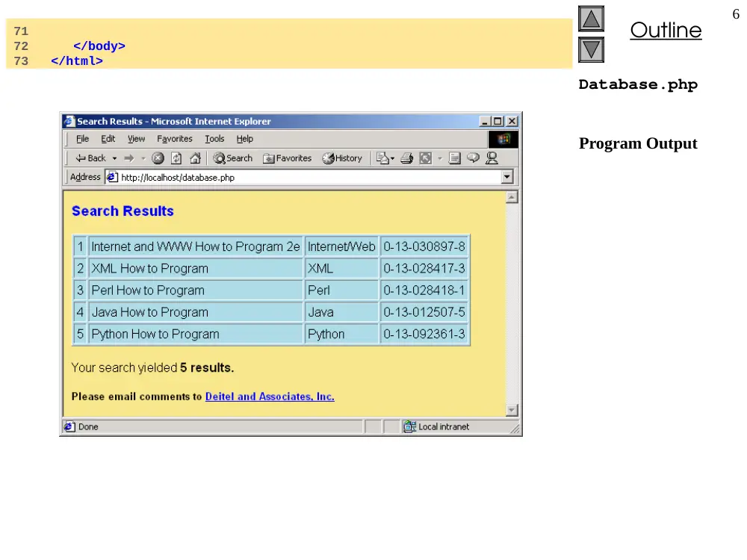Open the Favorites toolbar button
Viewport: 747px width, 560px height.
288,158
